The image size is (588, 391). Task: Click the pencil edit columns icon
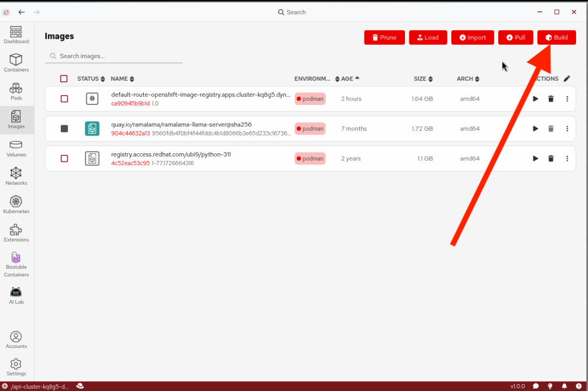(566, 79)
